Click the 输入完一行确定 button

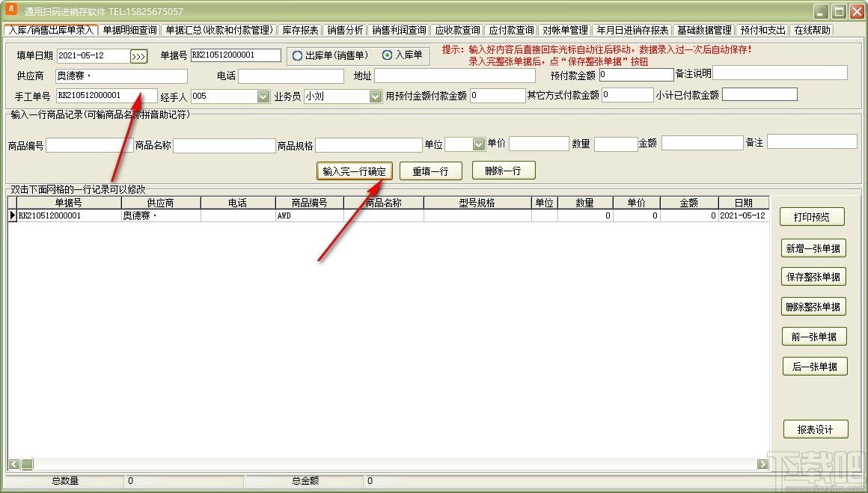click(354, 171)
